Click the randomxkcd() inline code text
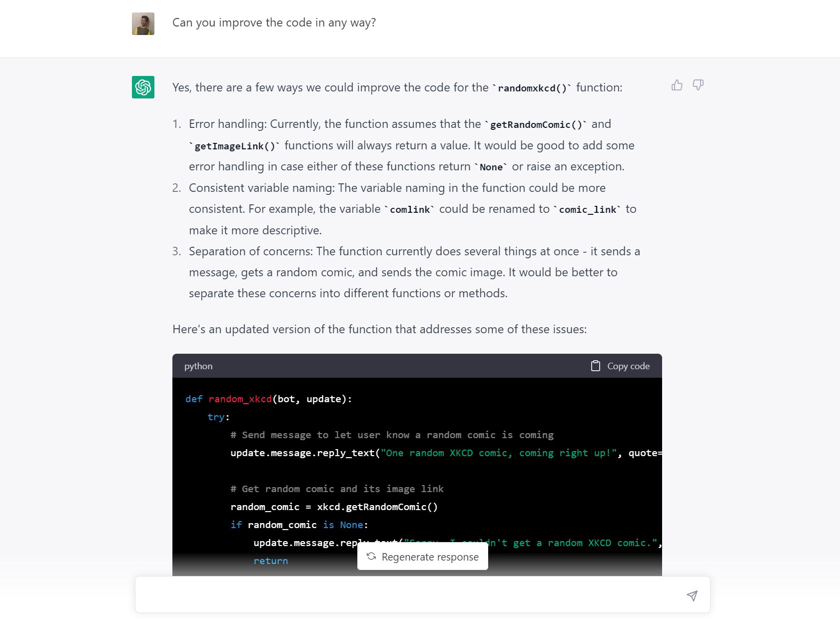The width and height of the screenshot is (840, 619). coord(532,88)
